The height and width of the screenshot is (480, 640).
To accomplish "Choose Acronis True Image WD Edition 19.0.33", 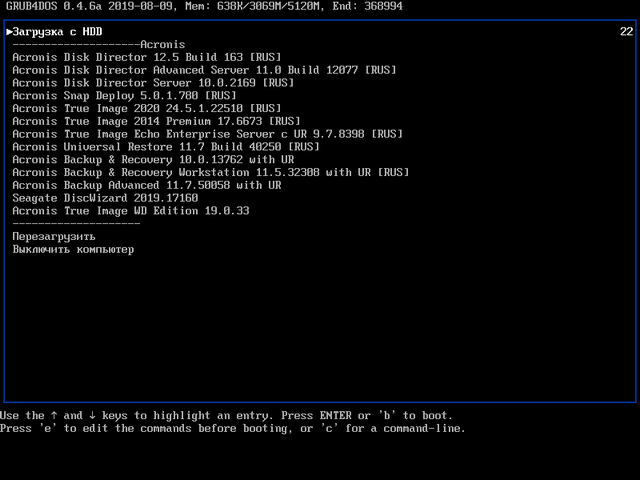I will tap(131, 211).
